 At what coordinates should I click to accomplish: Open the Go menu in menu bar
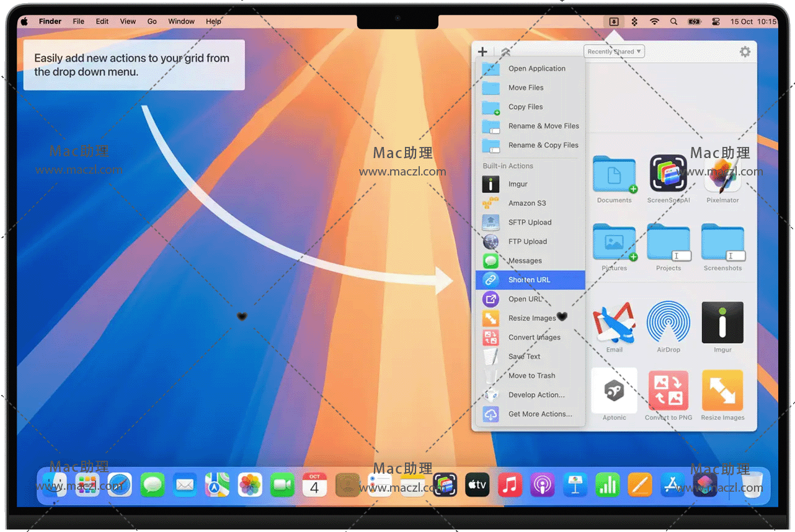[152, 21]
